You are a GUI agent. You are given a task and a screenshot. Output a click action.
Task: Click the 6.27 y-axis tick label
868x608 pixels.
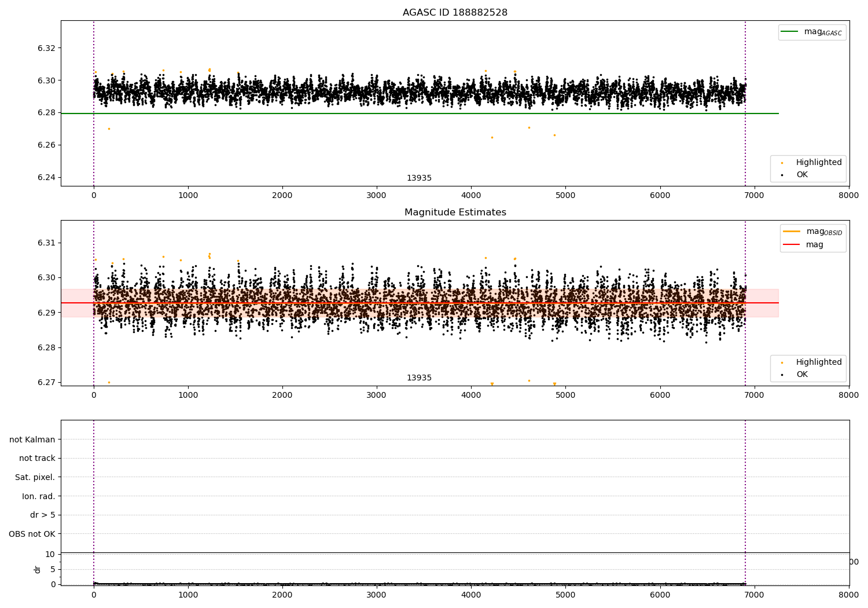[x=46, y=382]
